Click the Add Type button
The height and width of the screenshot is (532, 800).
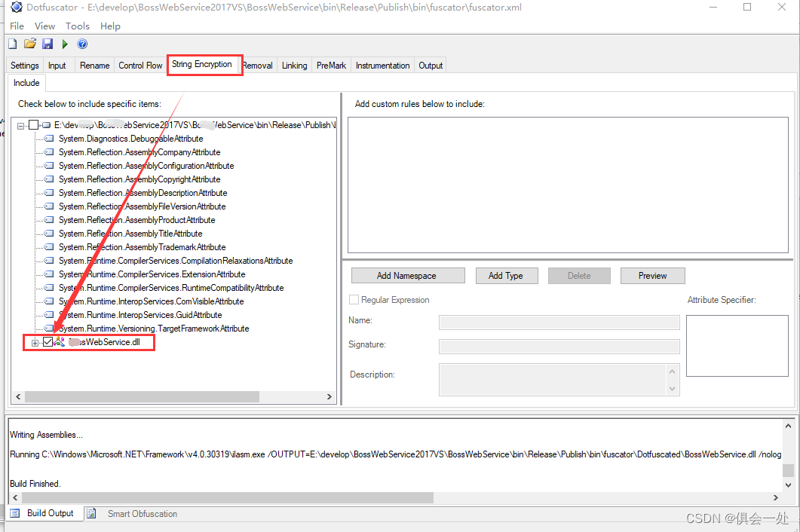pyautogui.click(x=507, y=276)
